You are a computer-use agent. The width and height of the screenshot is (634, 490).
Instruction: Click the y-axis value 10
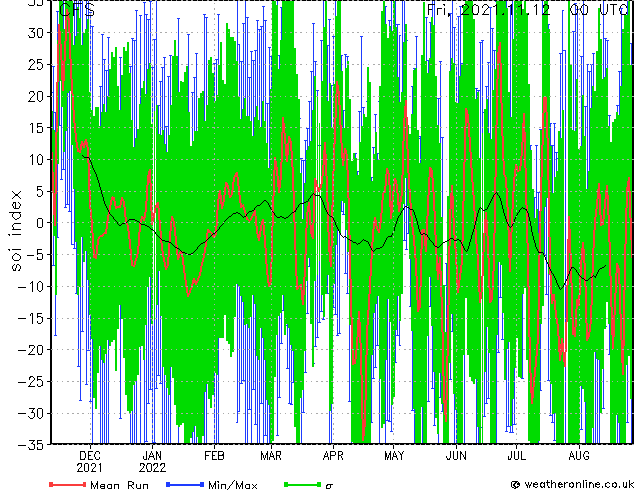tap(36, 160)
